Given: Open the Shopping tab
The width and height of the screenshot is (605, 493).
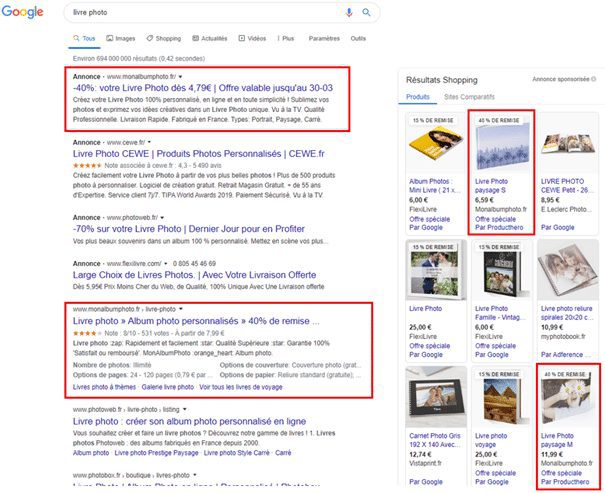Looking at the screenshot, I should coord(164,39).
